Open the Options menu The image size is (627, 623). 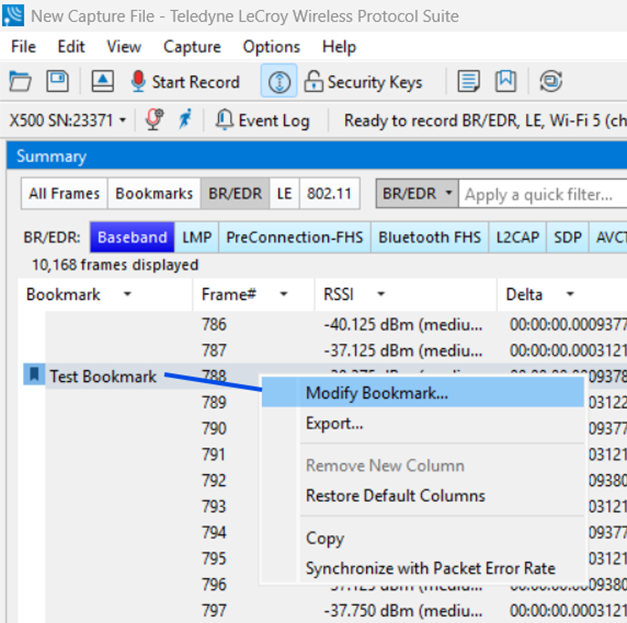(x=272, y=47)
